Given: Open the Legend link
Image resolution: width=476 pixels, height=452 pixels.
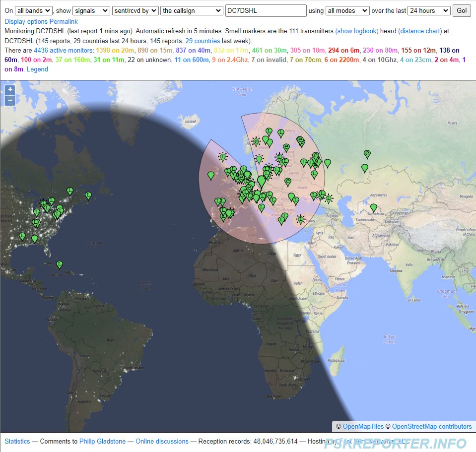Looking at the screenshot, I should pos(37,69).
